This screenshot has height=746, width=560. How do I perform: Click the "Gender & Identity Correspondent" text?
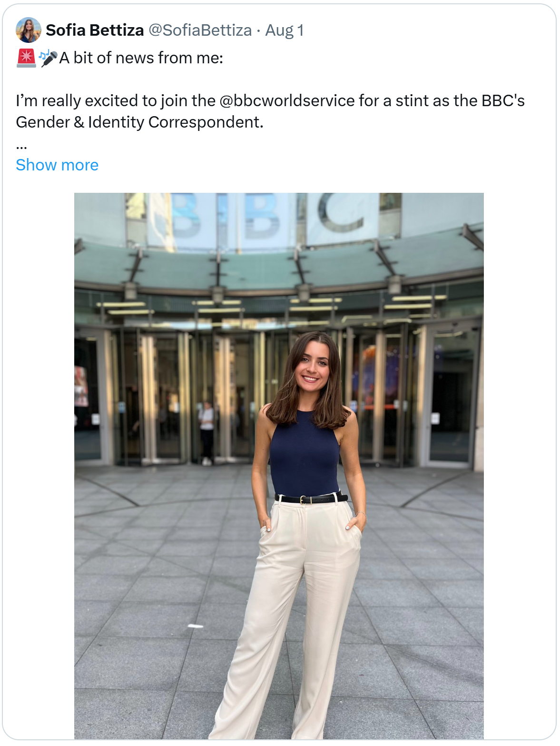(139, 122)
